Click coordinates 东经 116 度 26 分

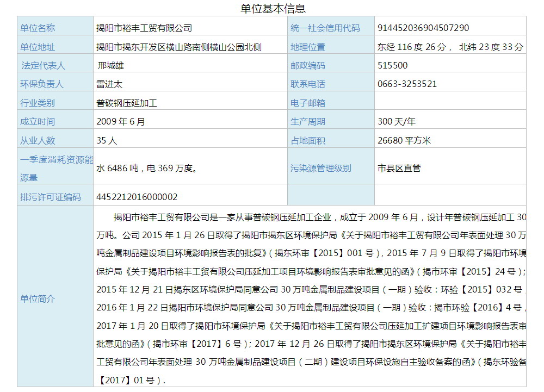(x=411, y=47)
